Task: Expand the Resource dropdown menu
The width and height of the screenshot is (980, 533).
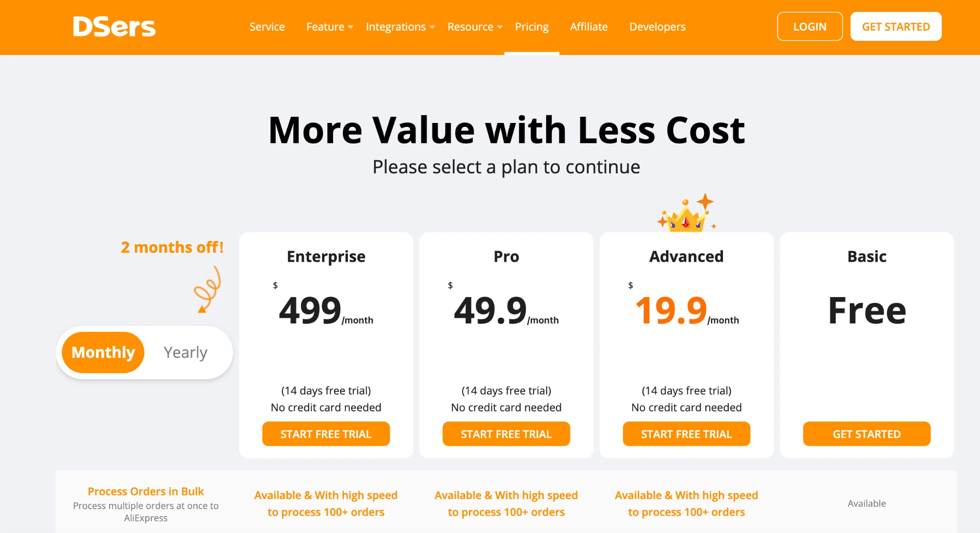Action: click(475, 27)
